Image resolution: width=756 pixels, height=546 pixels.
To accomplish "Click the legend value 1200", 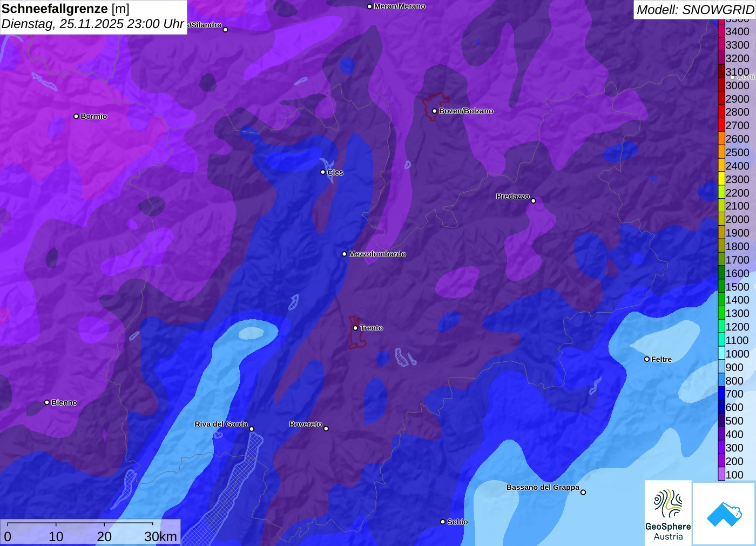I will pos(737,327).
